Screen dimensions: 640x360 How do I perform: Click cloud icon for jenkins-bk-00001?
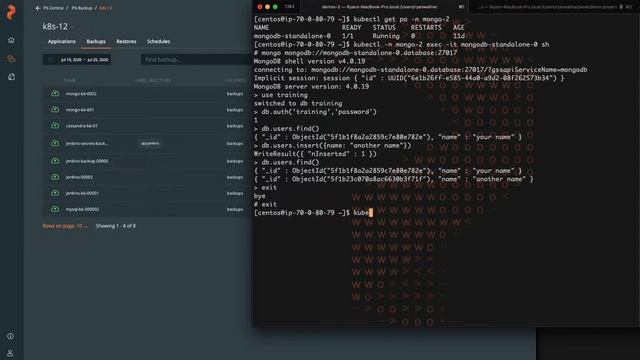55,193
